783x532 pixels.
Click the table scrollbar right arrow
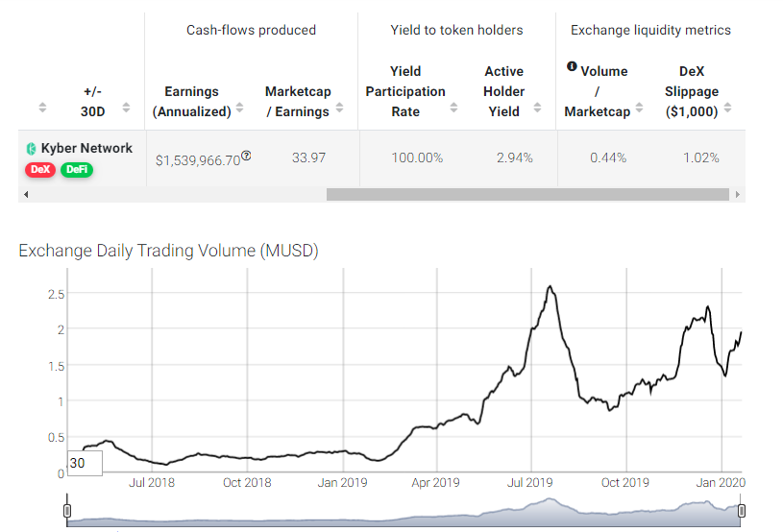pos(738,195)
